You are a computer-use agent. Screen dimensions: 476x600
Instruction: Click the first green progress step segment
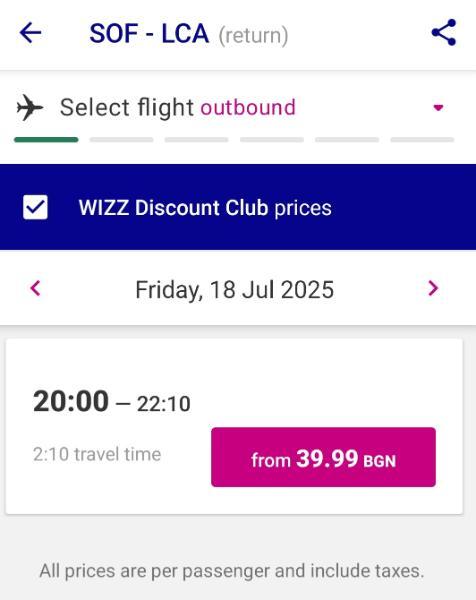coord(46,140)
